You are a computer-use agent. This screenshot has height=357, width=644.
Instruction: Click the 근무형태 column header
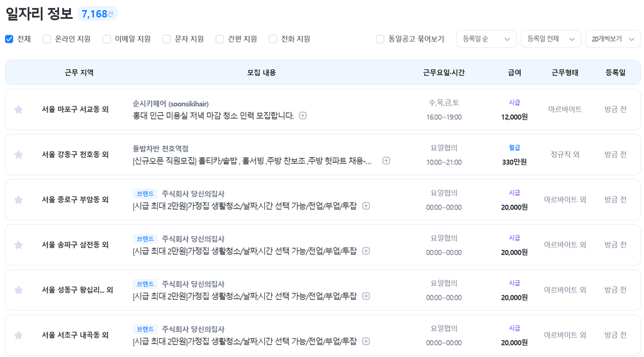[565, 73]
